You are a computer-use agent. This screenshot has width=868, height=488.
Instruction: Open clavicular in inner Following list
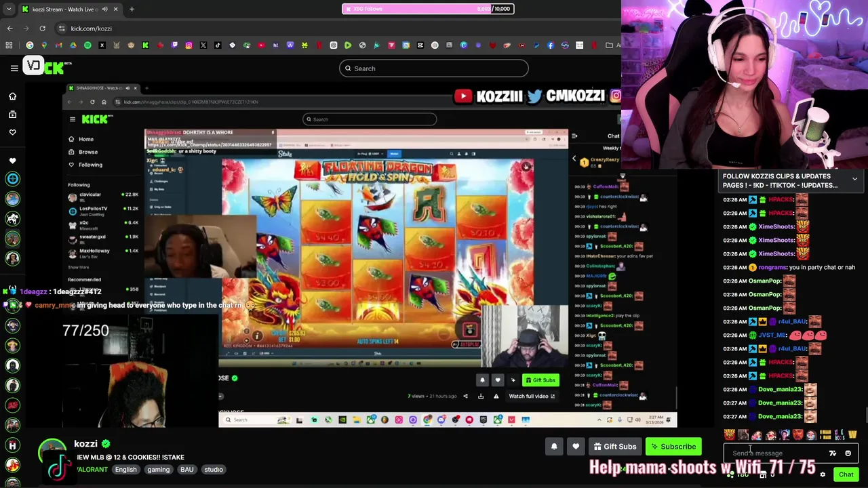103,197
